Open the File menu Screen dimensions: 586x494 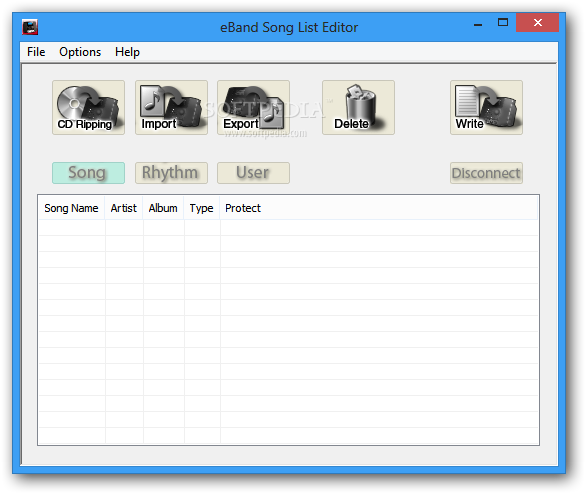(36, 52)
